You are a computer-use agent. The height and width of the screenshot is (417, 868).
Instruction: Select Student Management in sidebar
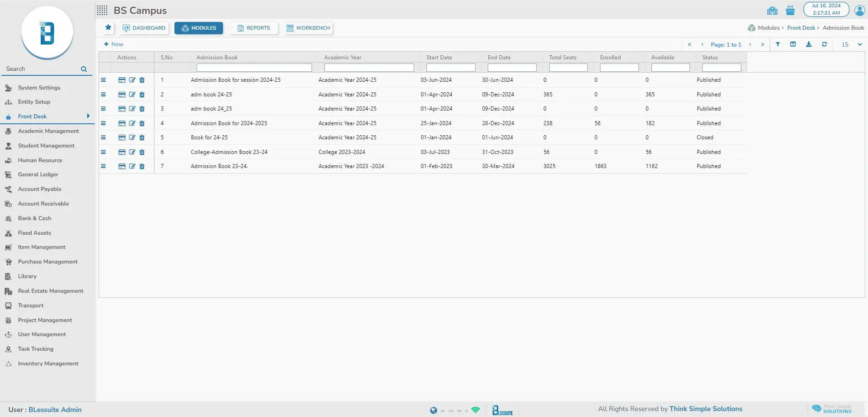(46, 146)
